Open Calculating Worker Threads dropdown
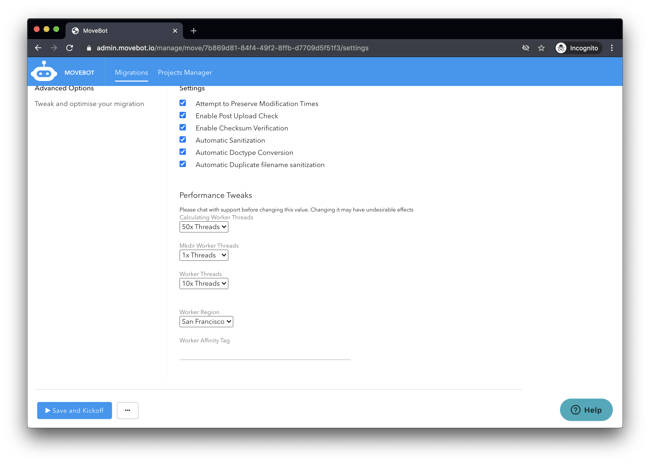This screenshot has width=650, height=464. [204, 227]
